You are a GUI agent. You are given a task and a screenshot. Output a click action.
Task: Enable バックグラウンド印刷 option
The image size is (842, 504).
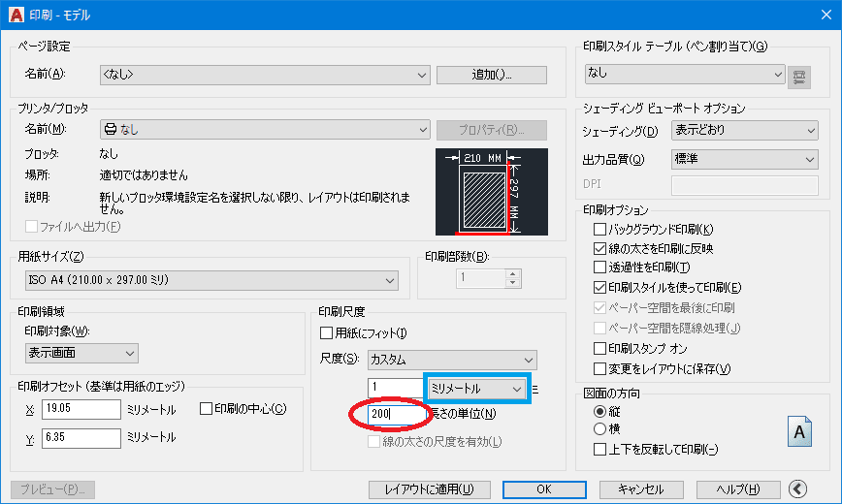point(599,230)
